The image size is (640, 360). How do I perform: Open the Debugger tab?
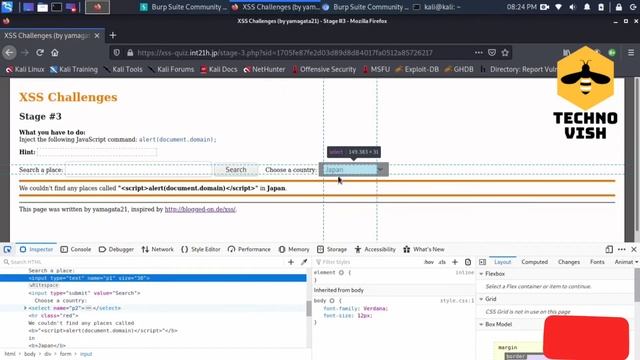coord(116,249)
